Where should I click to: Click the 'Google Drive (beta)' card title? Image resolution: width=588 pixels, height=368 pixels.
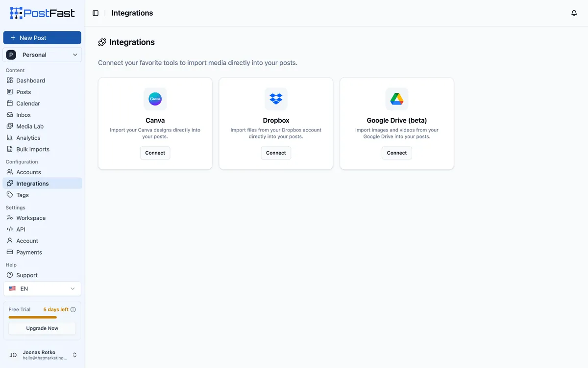[x=397, y=120]
